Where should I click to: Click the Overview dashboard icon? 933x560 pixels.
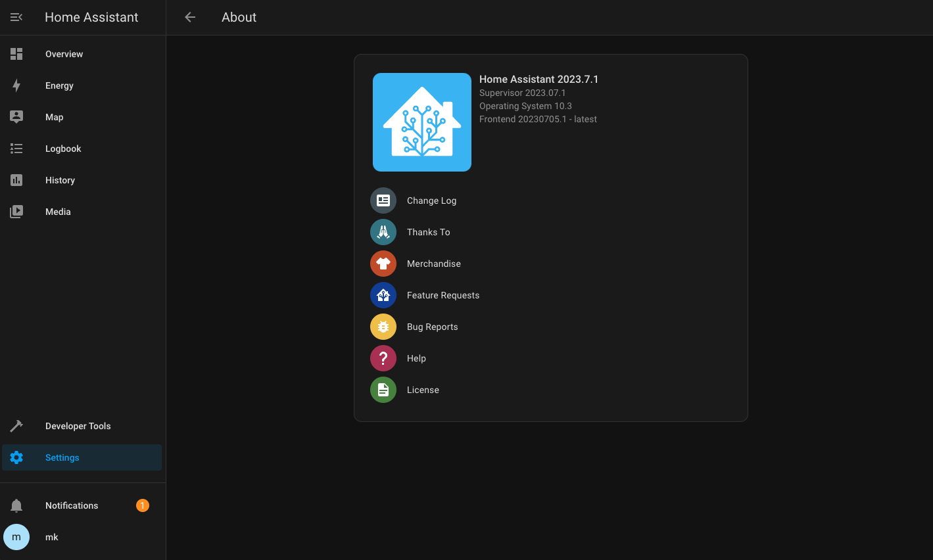[x=16, y=54]
